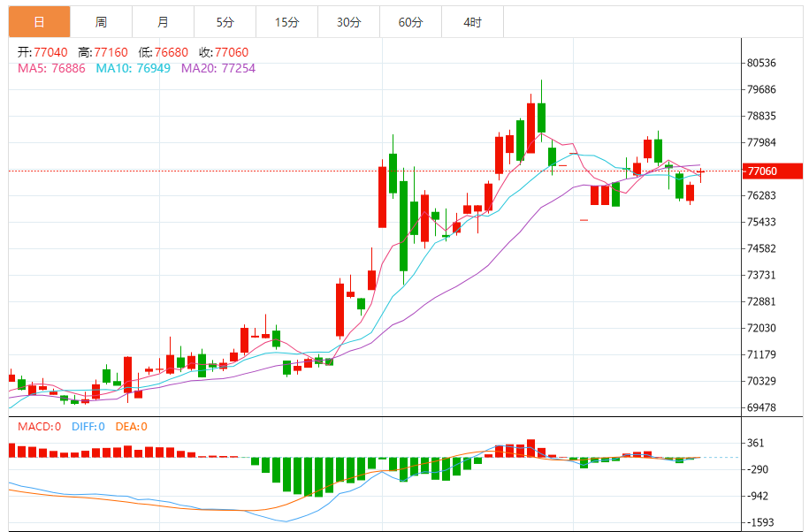Click the 开:77040 opening price text
The height and width of the screenshot is (532, 809).
tap(42, 52)
